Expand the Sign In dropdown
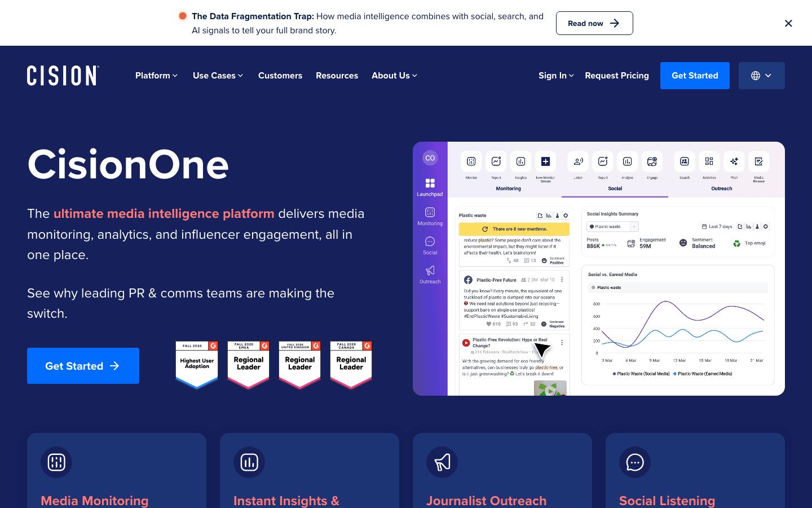Image resolution: width=812 pixels, height=508 pixels. click(x=556, y=76)
